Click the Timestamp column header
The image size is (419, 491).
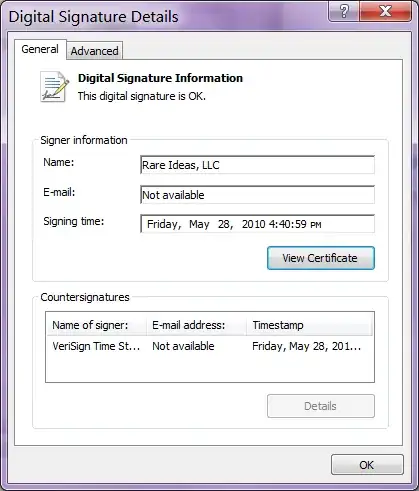[x=309, y=325]
